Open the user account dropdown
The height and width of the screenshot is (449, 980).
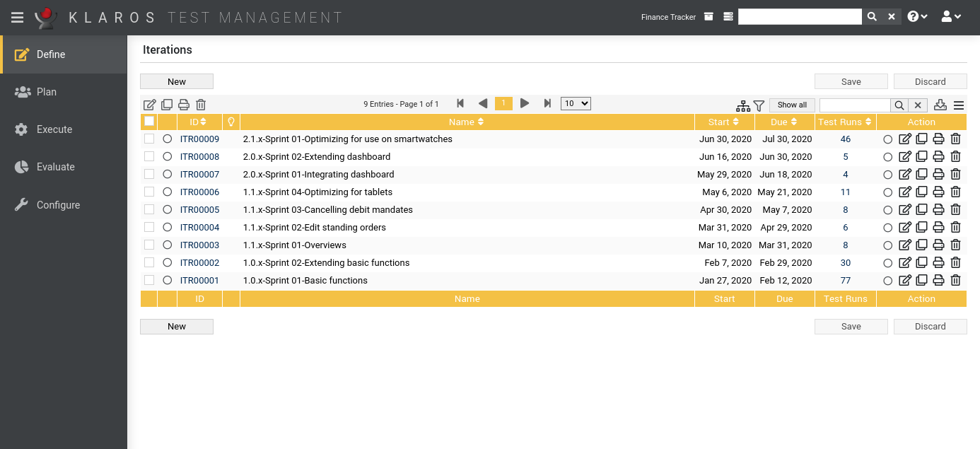pyautogui.click(x=951, y=17)
